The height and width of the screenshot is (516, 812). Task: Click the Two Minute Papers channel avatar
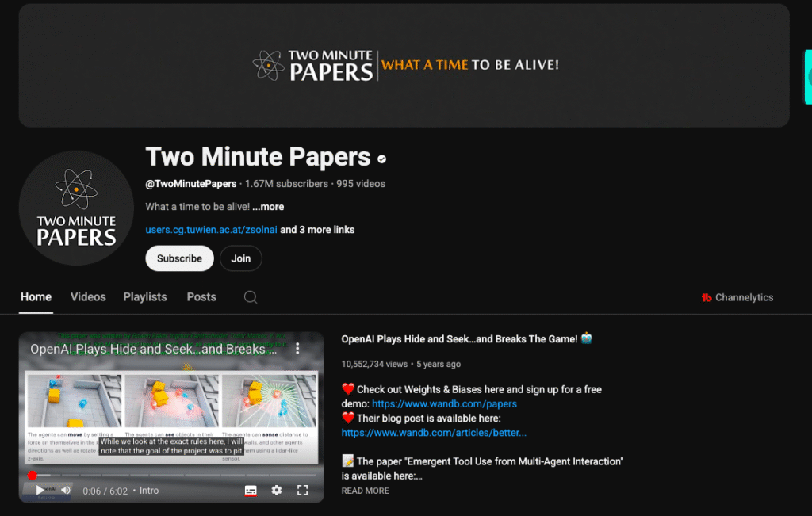click(76, 208)
